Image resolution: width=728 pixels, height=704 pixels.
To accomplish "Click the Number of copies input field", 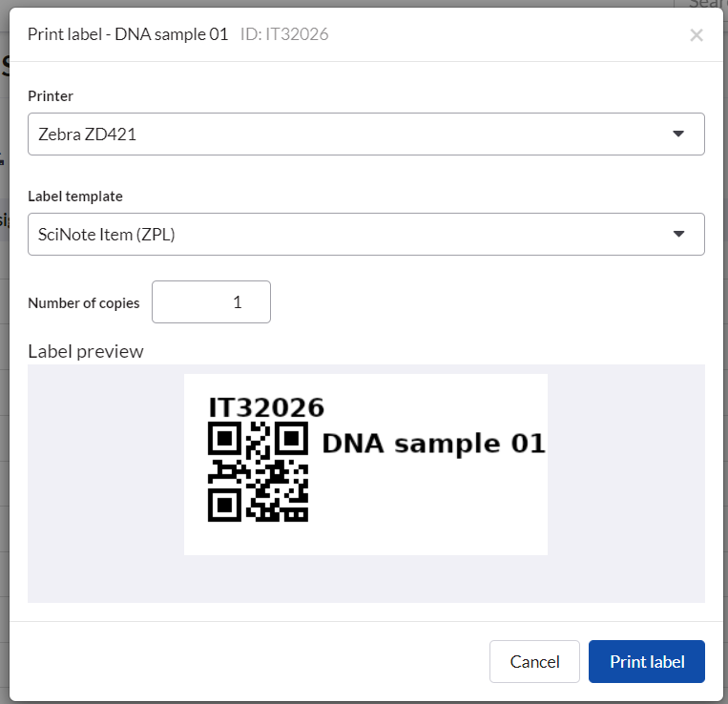I will [211, 302].
